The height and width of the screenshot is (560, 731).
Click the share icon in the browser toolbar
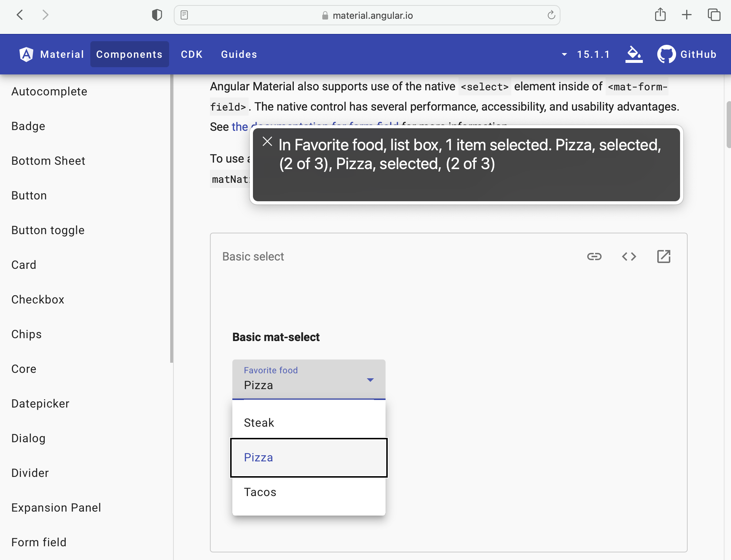pyautogui.click(x=661, y=15)
